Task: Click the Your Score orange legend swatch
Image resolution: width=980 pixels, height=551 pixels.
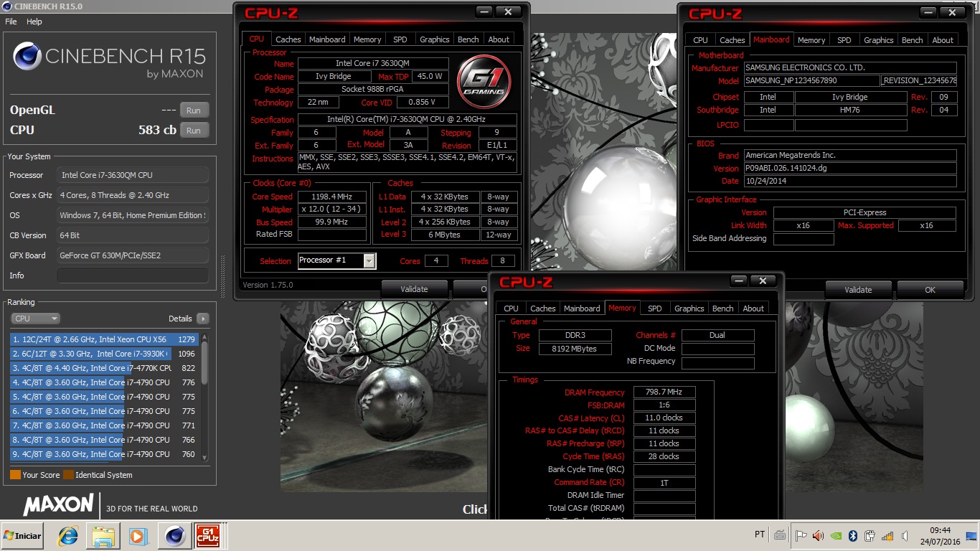Action: 15,475
